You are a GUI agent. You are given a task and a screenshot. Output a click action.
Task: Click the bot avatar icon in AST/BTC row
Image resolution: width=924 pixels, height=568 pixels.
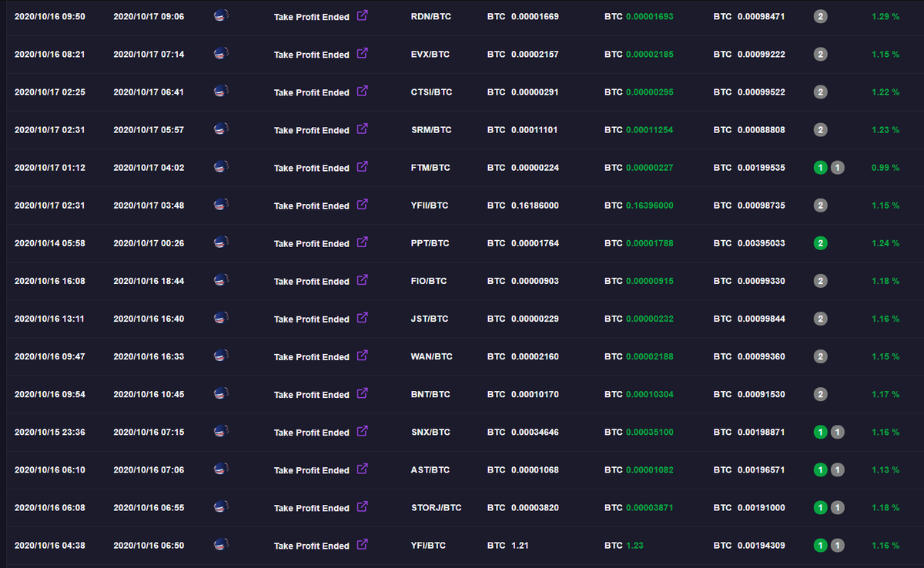pyautogui.click(x=221, y=468)
